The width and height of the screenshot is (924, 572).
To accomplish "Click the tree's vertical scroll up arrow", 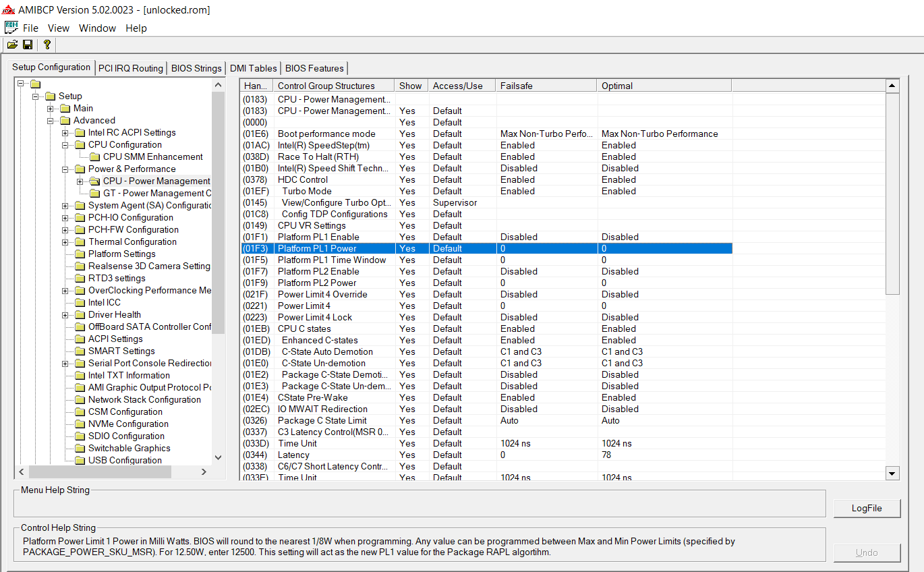I will pyautogui.click(x=218, y=85).
